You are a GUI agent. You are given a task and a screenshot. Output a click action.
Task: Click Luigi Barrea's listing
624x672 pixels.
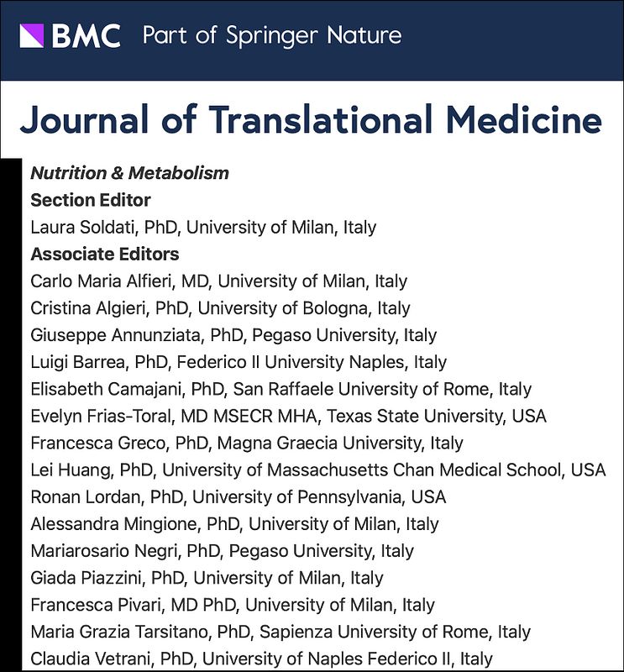239,362
